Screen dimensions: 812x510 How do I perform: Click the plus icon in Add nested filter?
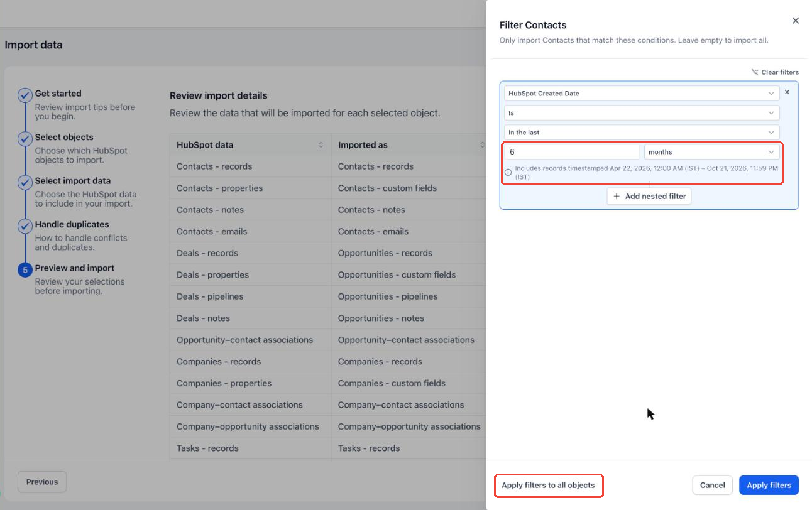tap(617, 196)
